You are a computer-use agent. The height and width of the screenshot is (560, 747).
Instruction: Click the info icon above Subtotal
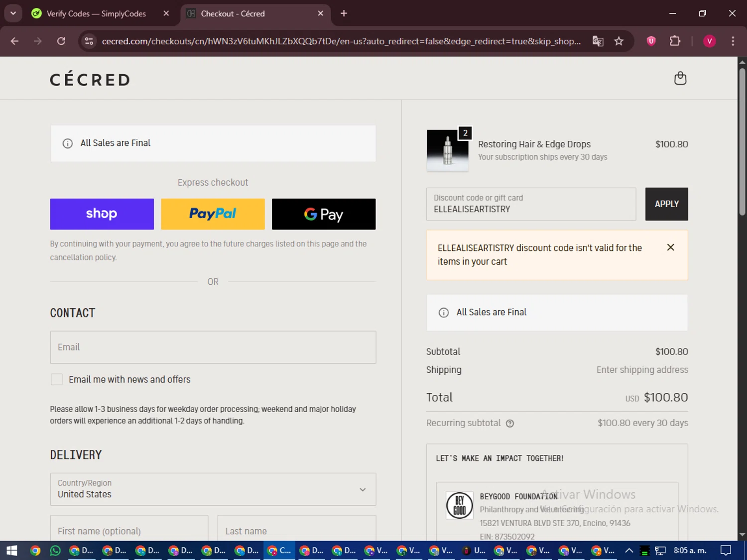coord(443,313)
